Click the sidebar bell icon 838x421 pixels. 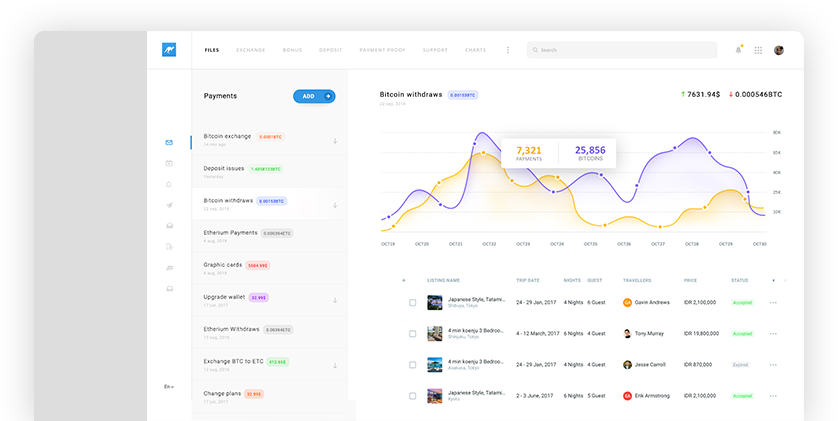click(169, 184)
